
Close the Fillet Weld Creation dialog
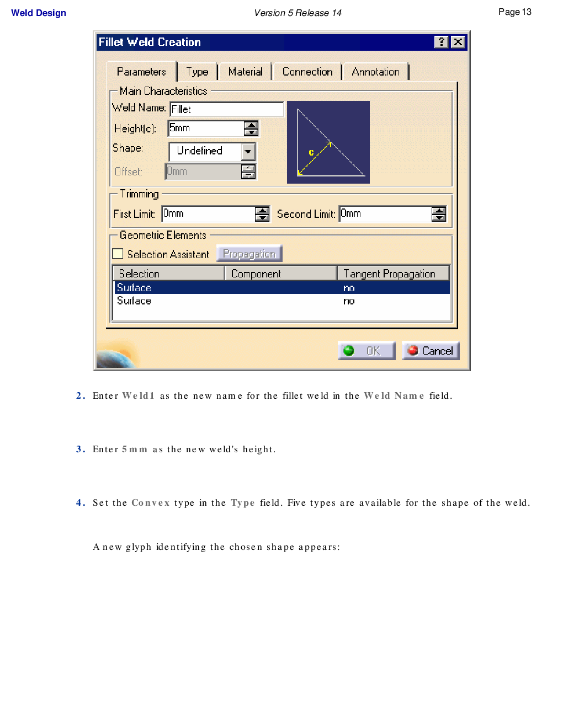pyautogui.click(x=458, y=42)
